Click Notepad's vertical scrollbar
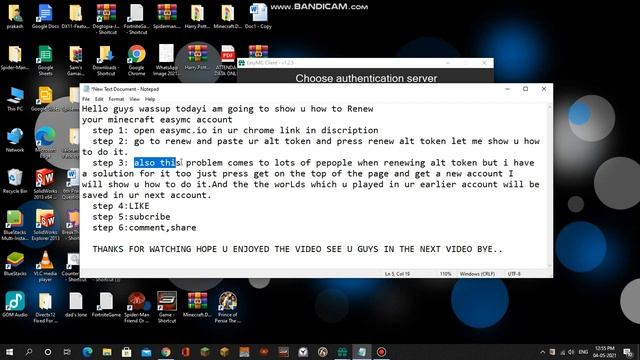The height and width of the screenshot is (360, 640). (549, 186)
